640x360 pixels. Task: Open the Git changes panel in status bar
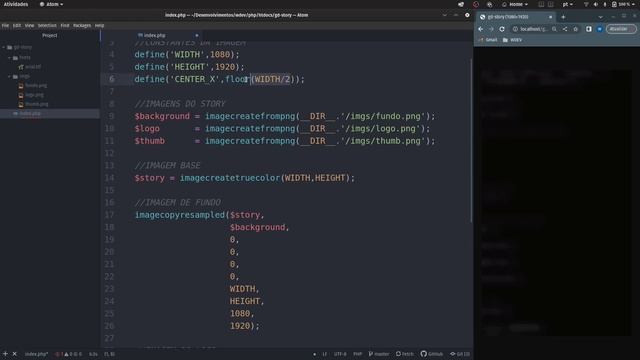460,354
